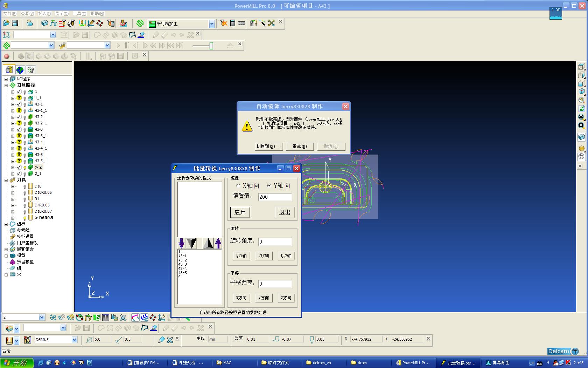Viewport: 588px width, 368px height.
Task: Toggle the light bulb for toolpath 43-1
Action: pos(25,104)
